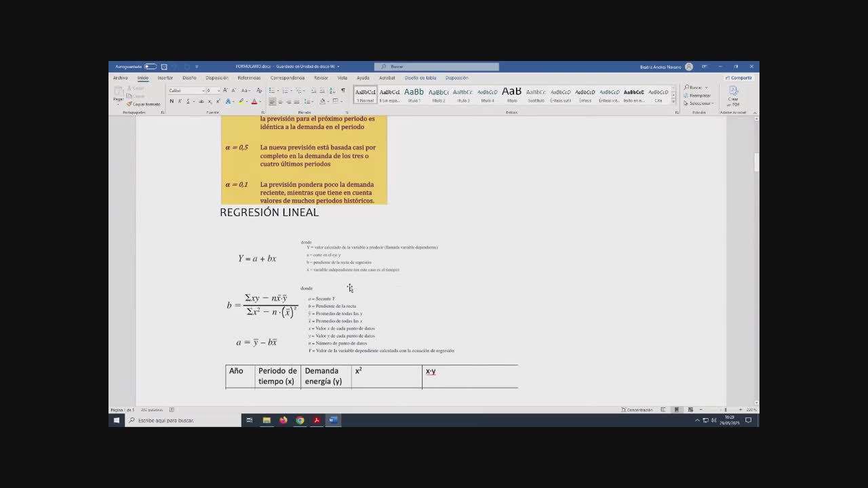Switch to the Referencias tab
This screenshot has width=868, height=488.
(249, 78)
